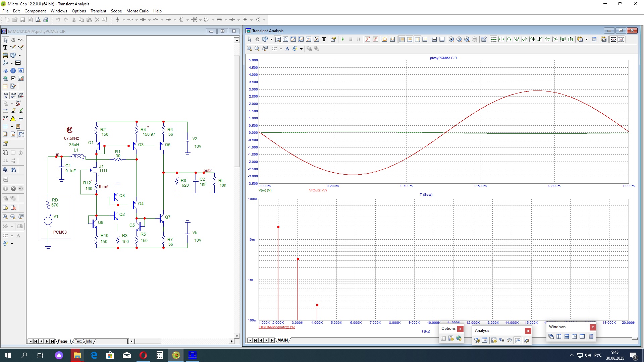
Task: Click the green Run analysis button
Action: [342, 40]
